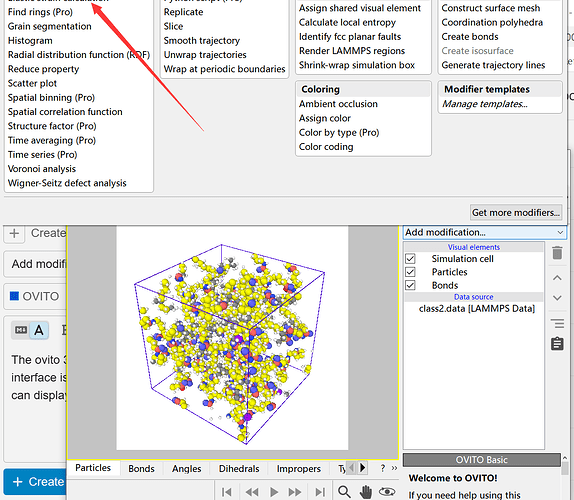
Task: Select Particles visual element entry
Action: click(450, 272)
